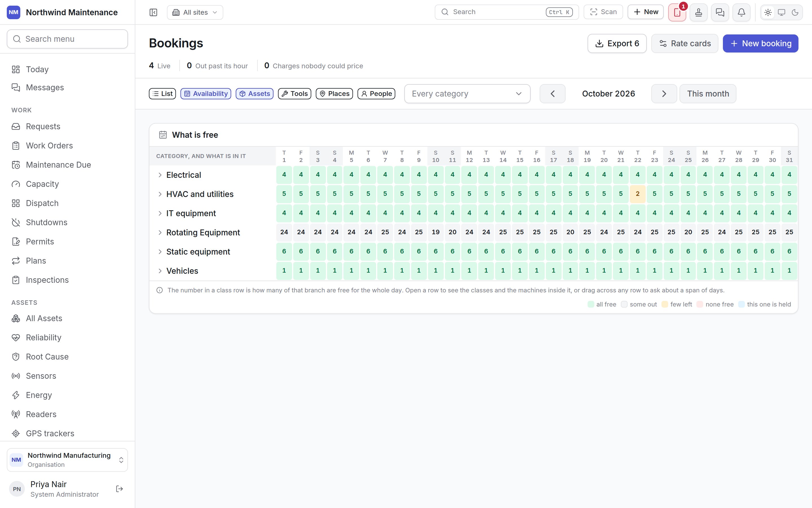Click the New booking button
This screenshot has width=812, height=508.
click(760, 43)
